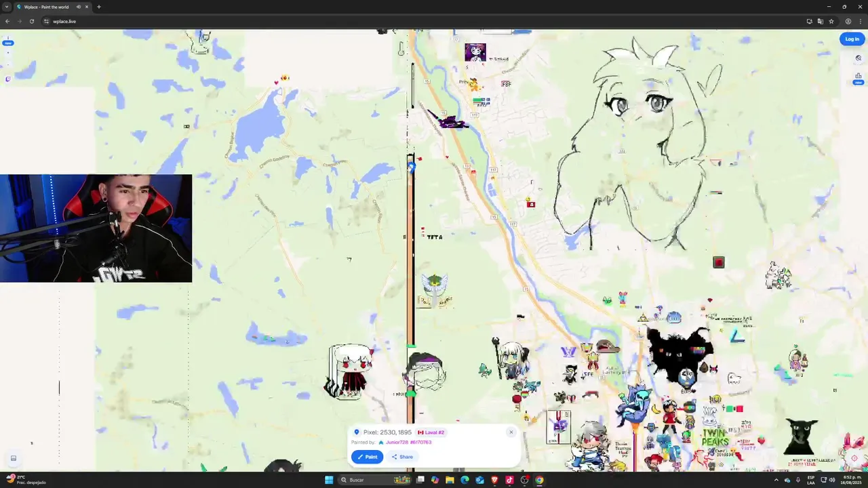The height and width of the screenshot is (488, 868).
Task: Mute the Wplace tab audio icon
Action: pyautogui.click(x=79, y=7)
